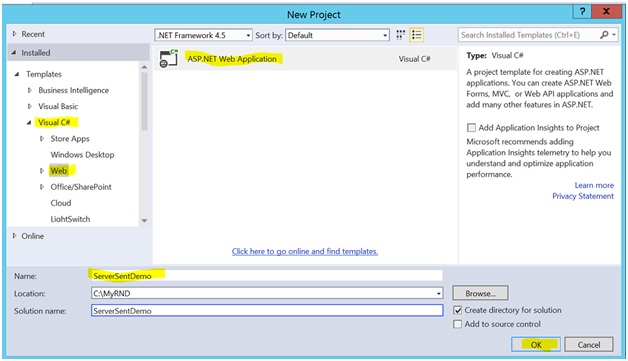Open dialog help question mark button
Screen dimensions: 628x361
(x=582, y=11)
